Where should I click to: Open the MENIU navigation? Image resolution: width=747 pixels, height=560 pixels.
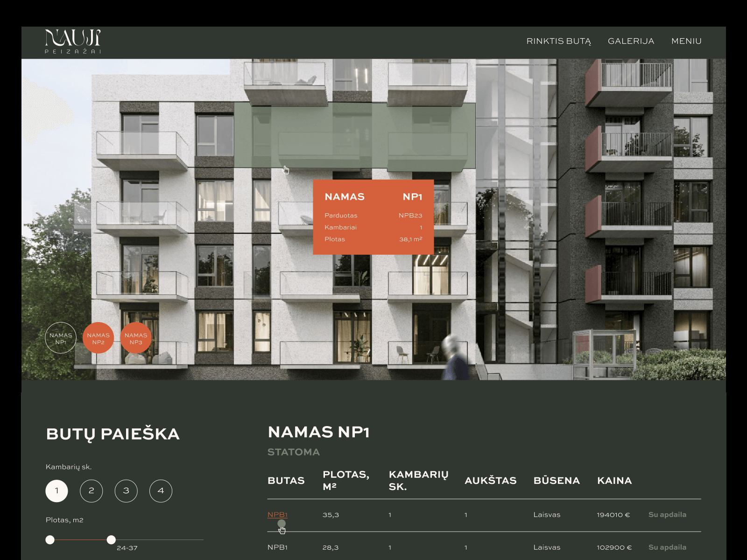[686, 41]
